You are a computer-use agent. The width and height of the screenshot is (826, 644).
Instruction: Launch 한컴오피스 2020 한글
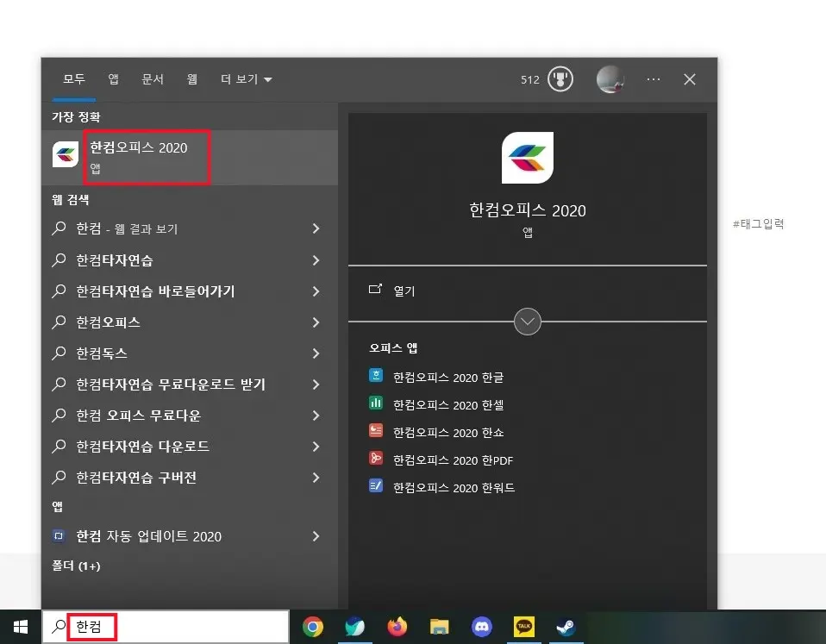click(x=448, y=377)
